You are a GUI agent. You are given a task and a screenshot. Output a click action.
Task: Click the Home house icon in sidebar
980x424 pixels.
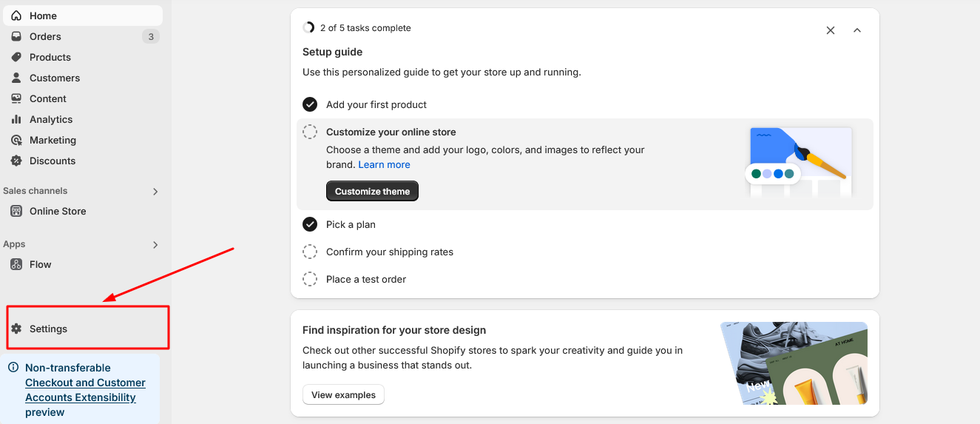pos(16,16)
